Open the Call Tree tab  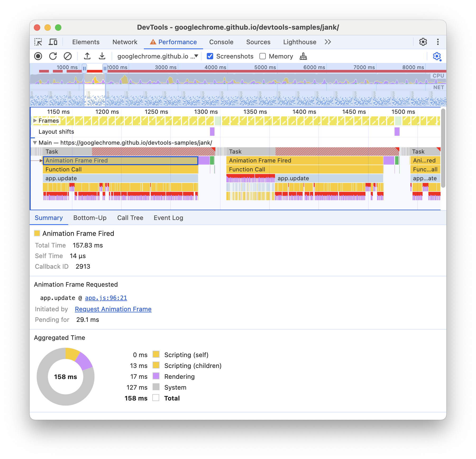pos(130,218)
